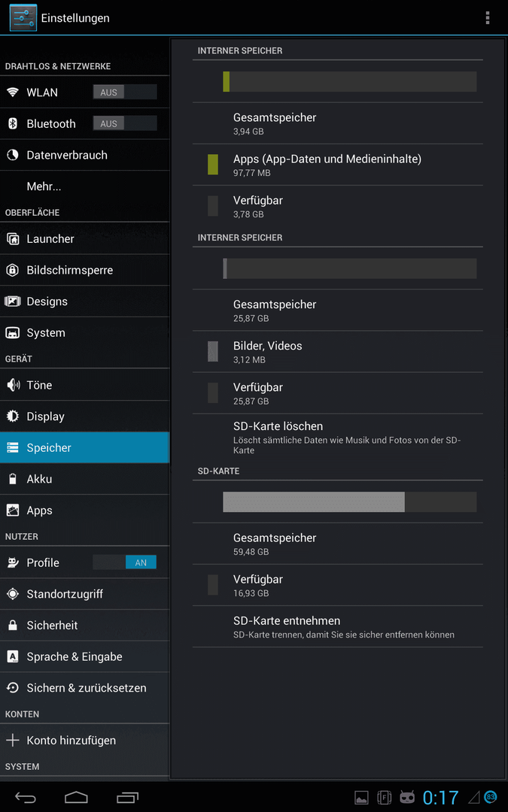Tap SD-Karte löschen
This screenshot has width=508, height=812.
tap(337, 437)
